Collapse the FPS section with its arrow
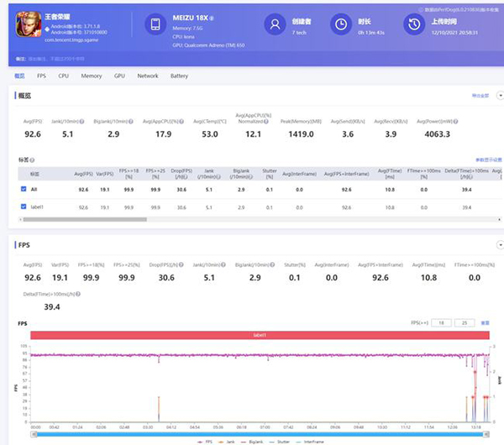Screen dimensions: 504x445 pos(499,244)
